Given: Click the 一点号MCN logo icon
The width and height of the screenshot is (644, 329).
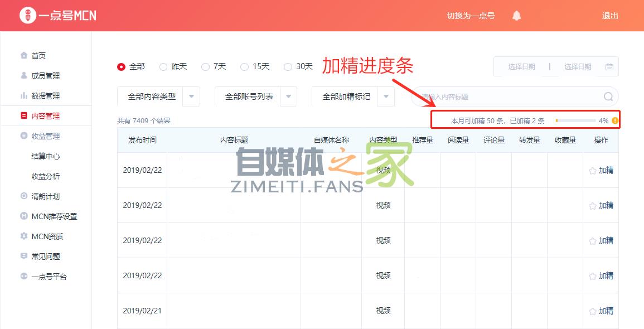Looking at the screenshot, I should pos(27,16).
